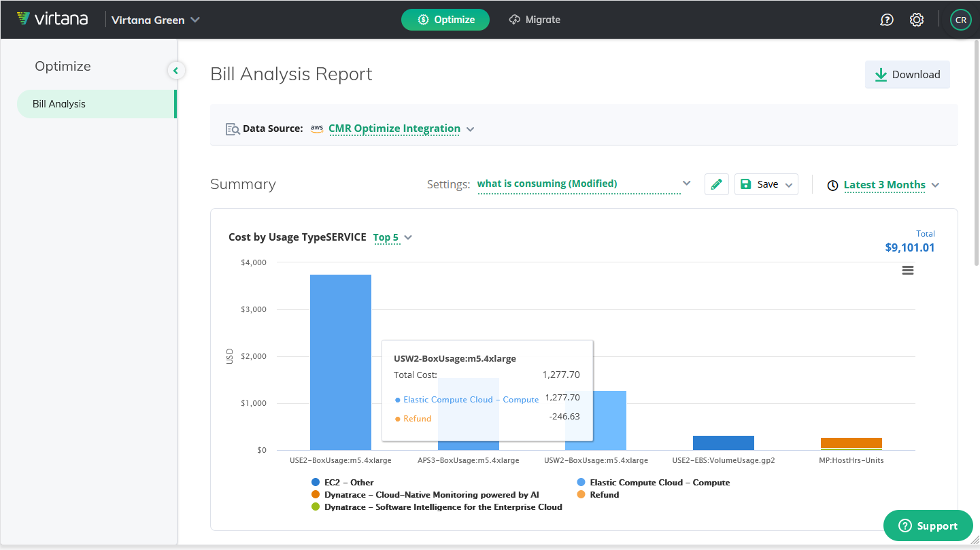Screen dimensions: 980x550
Task: Open the Support chat button
Action: [928, 526]
